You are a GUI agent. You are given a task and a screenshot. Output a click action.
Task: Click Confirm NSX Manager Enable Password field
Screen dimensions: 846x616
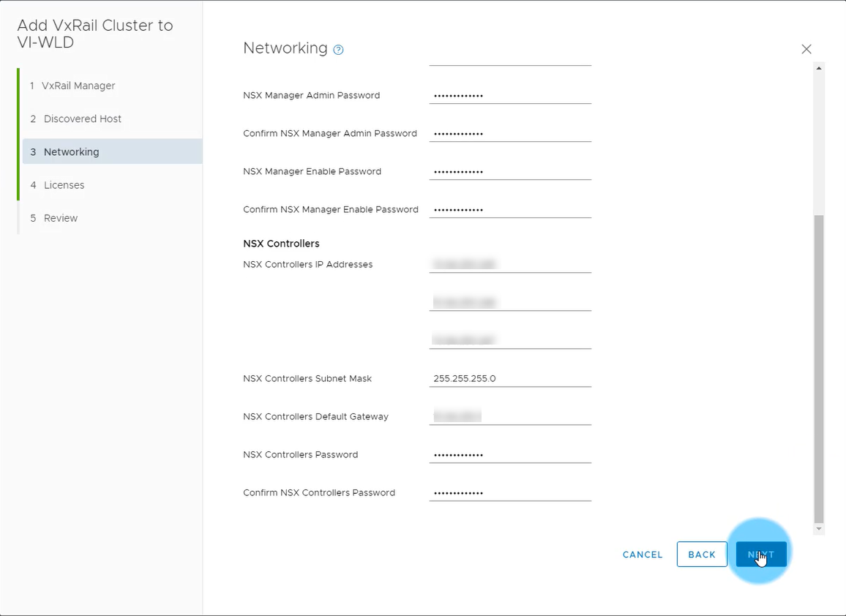(509, 209)
